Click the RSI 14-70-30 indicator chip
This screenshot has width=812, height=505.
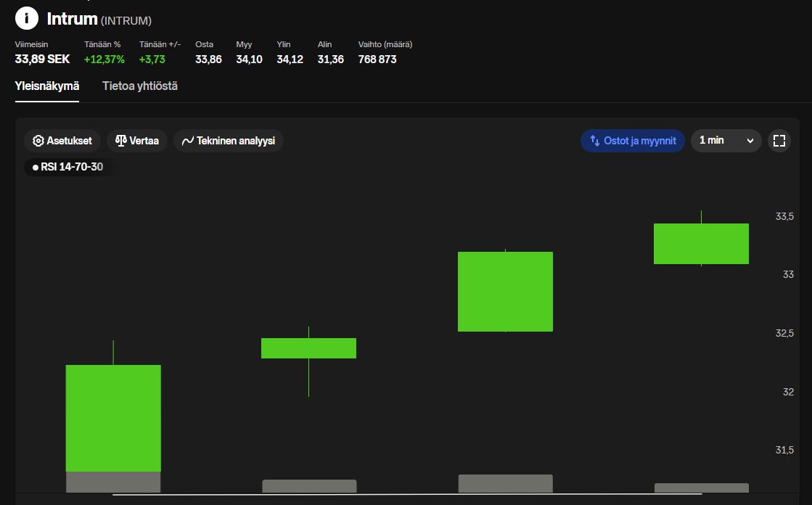pyautogui.click(x=67, y=167)
